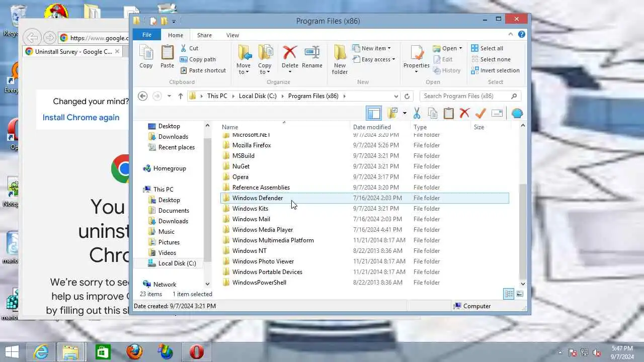Click Install Chrome again link in browser

click(x=81, y=117)
